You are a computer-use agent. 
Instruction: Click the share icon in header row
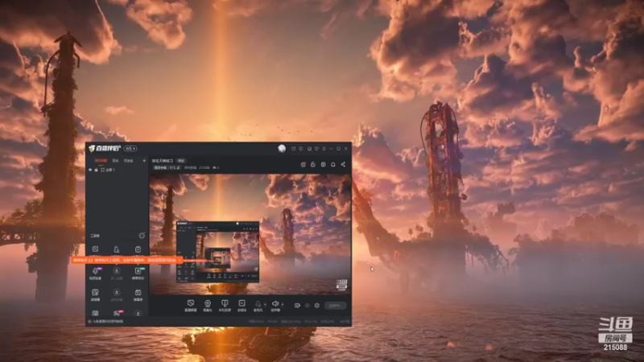pos(343,165)
